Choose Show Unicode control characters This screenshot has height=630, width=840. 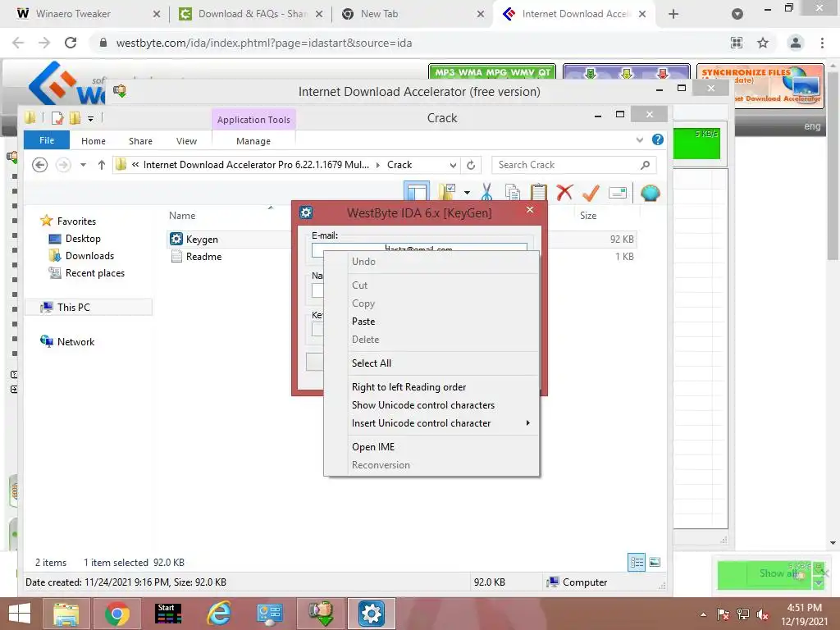coord(431,405)
